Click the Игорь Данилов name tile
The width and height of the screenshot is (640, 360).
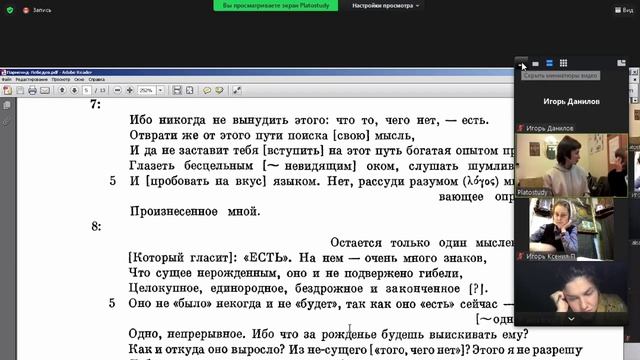[x=571, y=101]
